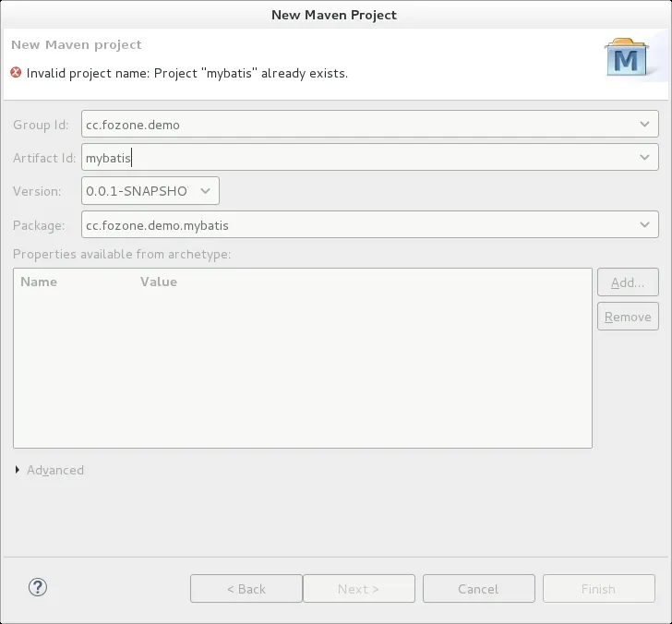Go to previous page with Back button

point(246,588)
